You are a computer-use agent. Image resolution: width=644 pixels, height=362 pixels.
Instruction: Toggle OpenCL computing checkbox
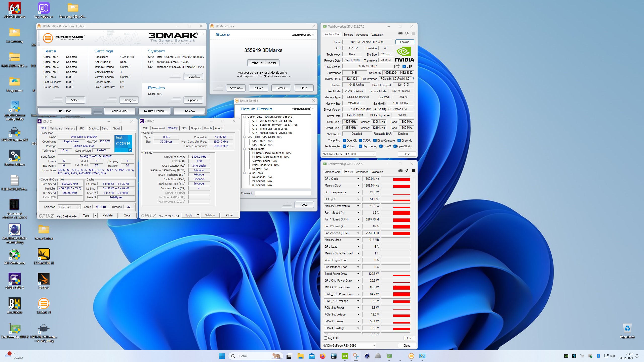click(344, 141)
